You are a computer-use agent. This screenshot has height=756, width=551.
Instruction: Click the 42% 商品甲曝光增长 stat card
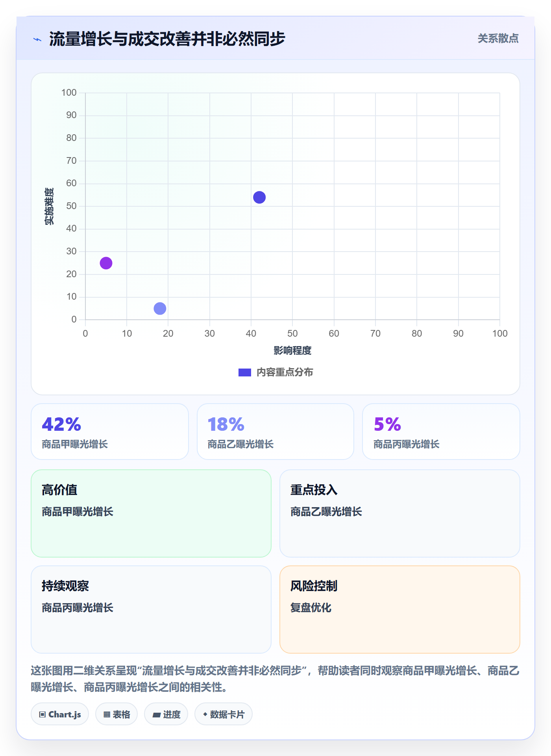coord(110,432)
